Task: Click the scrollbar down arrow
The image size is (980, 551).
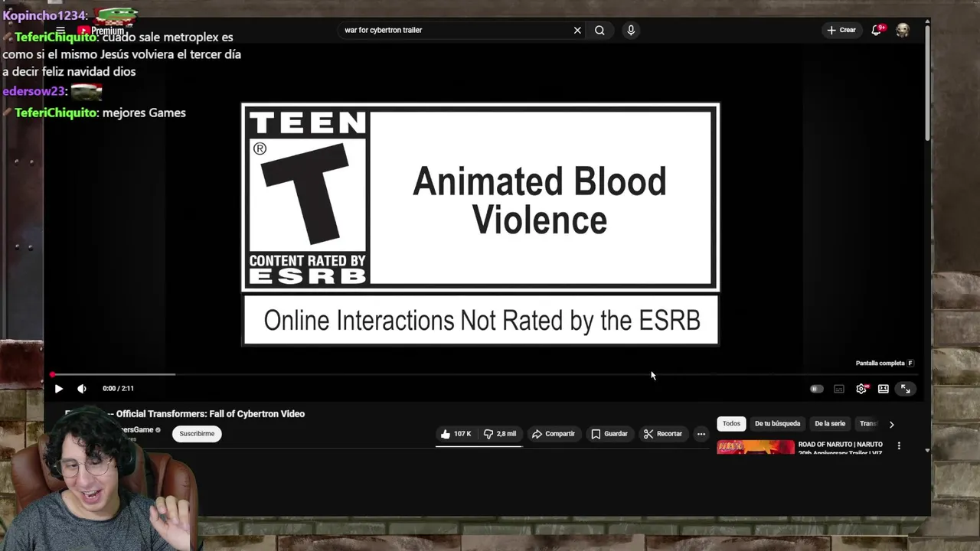Action: pyautogui.click(x=927, y=450)
